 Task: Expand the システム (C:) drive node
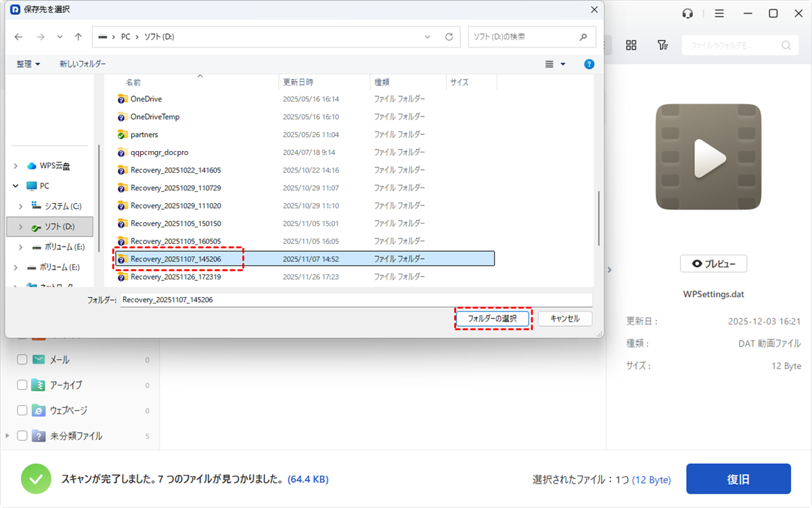(21, 206)
